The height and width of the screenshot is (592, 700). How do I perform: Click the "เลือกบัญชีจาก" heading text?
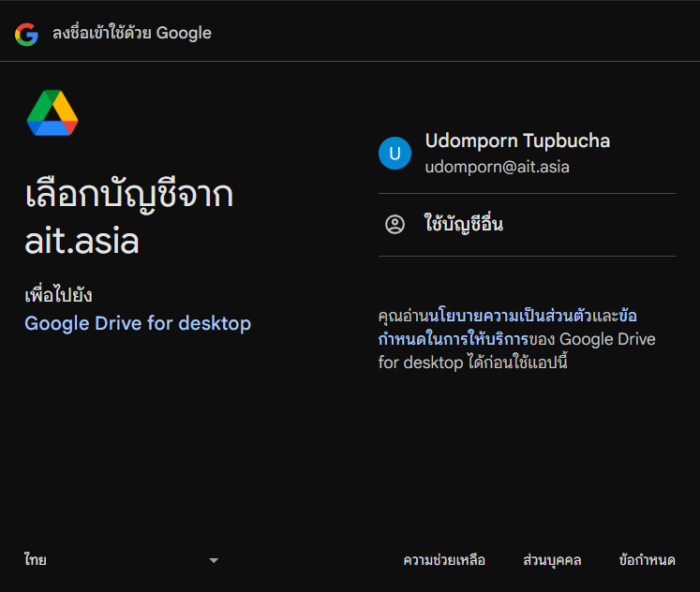tap(129, 199)
